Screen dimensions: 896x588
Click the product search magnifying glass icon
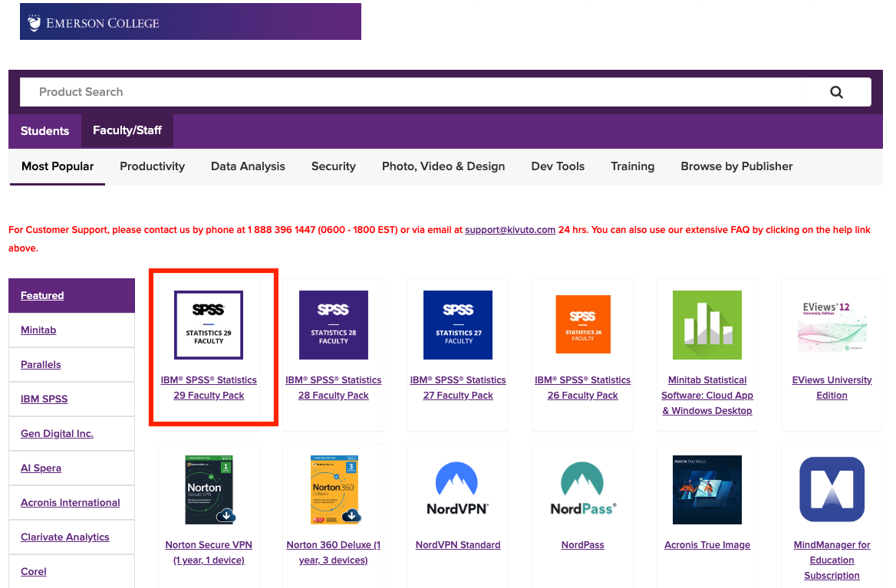coord(836,91)
